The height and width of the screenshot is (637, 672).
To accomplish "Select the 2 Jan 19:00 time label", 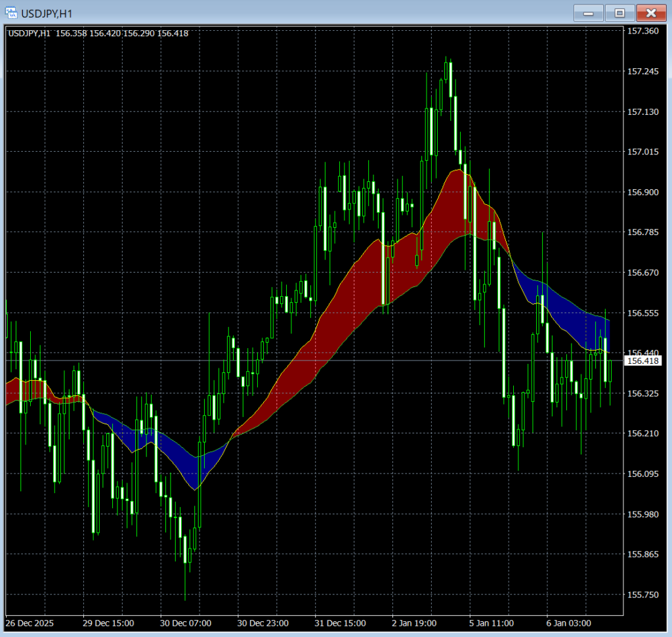I will [x=418, y=623].
